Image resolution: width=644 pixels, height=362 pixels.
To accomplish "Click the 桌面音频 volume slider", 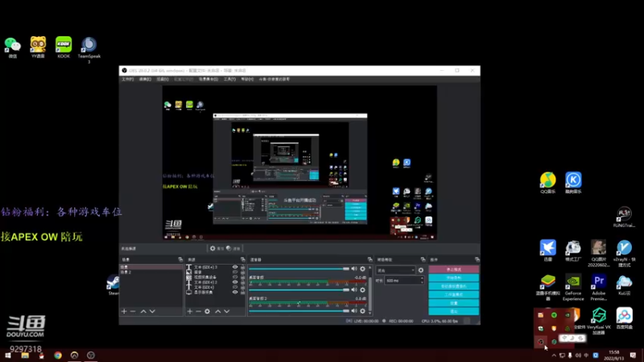I will (x=299, y=290).
